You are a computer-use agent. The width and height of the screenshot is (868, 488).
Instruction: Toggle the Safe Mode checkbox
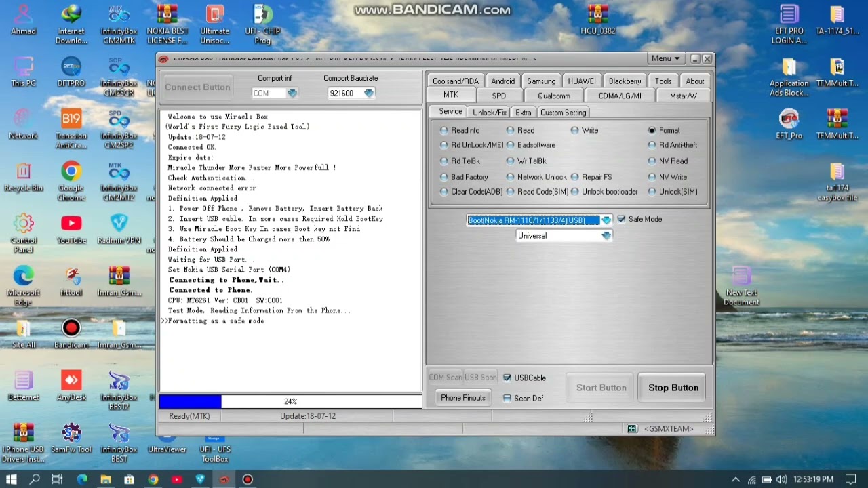639,219
